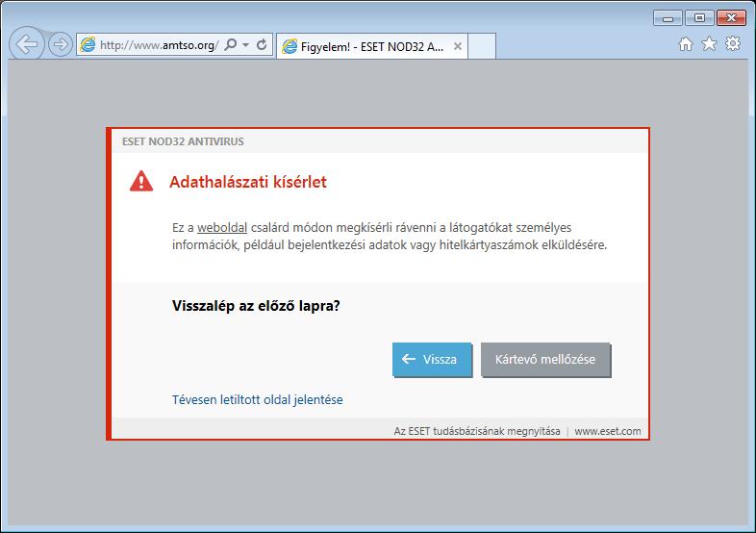Screen dimensions: 756x533
Task: Click the red warning triangle icon
Action: coord(141,182)
